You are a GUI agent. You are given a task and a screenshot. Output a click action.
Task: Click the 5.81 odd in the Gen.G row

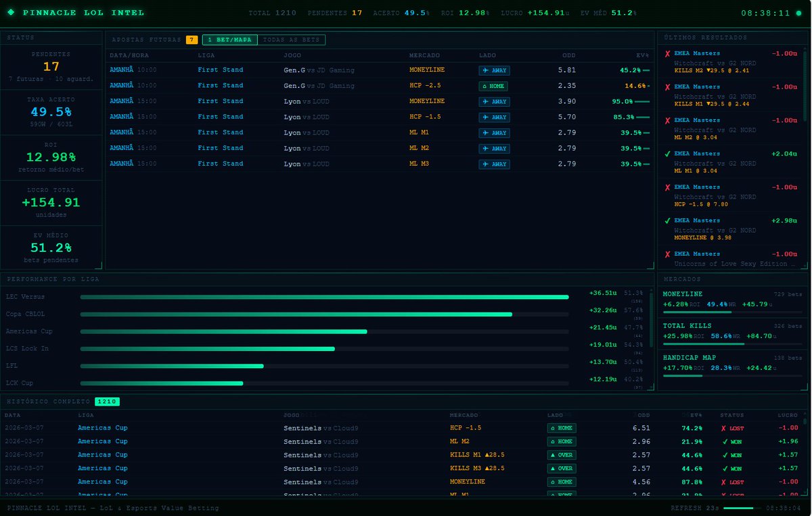click(567, 70)
